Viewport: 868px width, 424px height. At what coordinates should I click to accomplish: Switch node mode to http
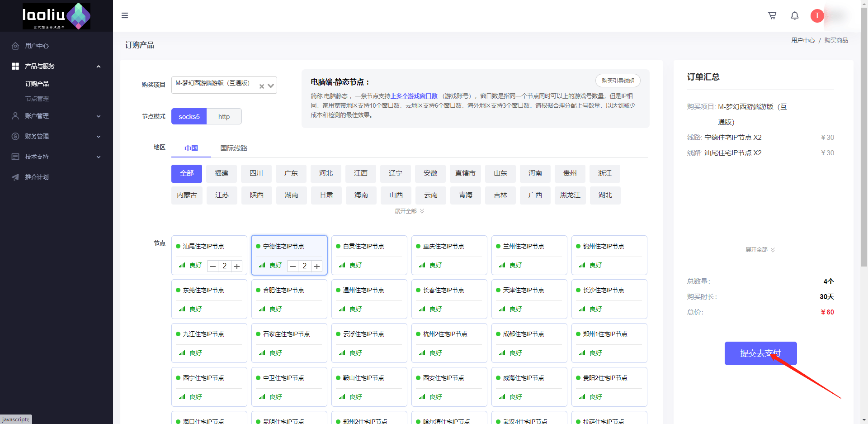click(224, 117)
